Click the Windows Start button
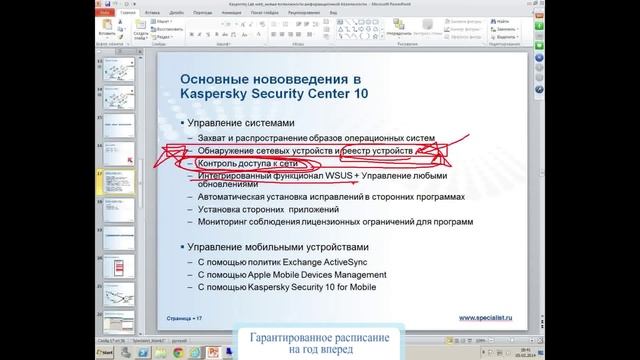This screenshot has width=640, height=360. click(104, 352)
